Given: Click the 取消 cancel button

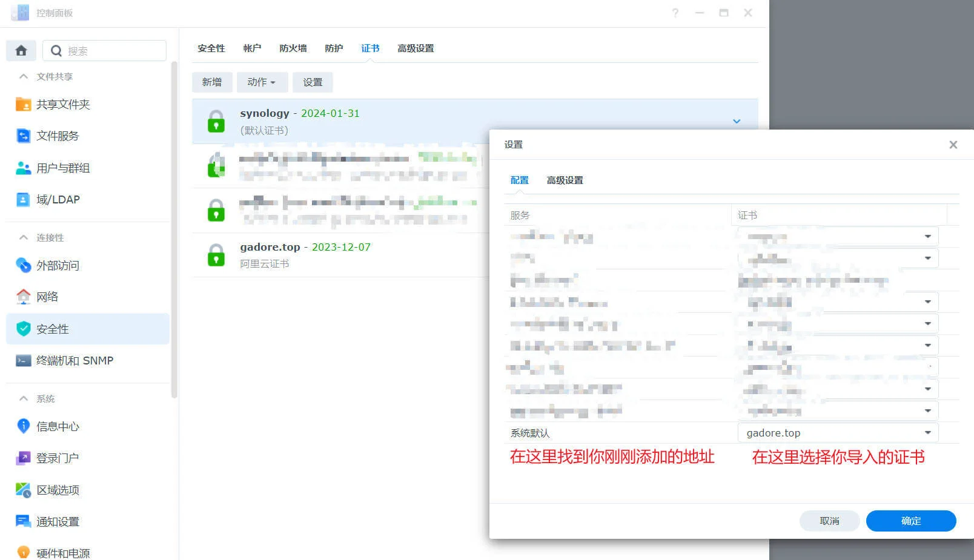Looking at the screenshot, I should (x=829, y=521).
